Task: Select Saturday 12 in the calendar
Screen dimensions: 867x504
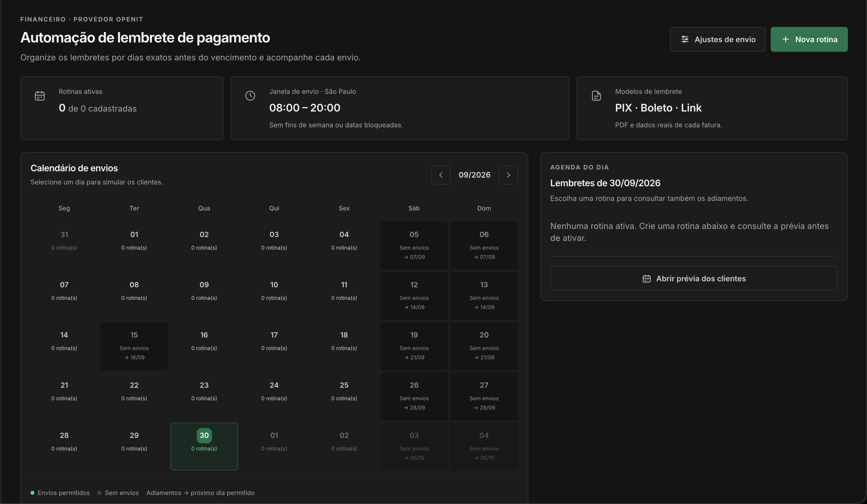Action: [414, 296]
